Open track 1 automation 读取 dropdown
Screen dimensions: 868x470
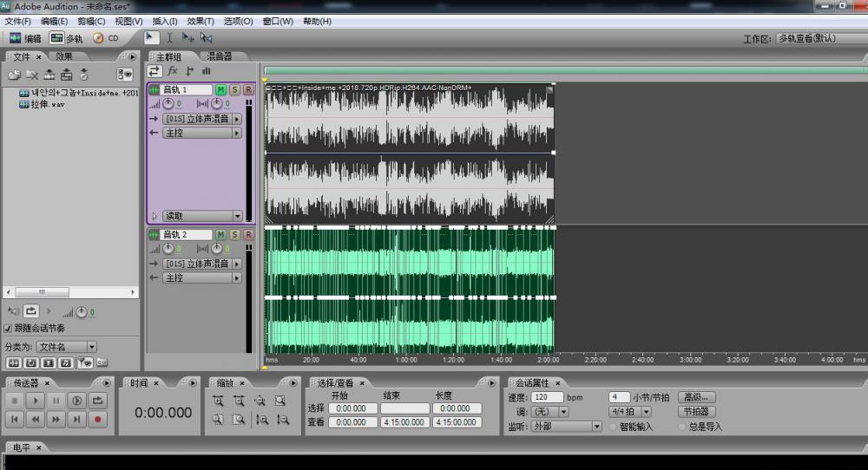pos(202,216)
